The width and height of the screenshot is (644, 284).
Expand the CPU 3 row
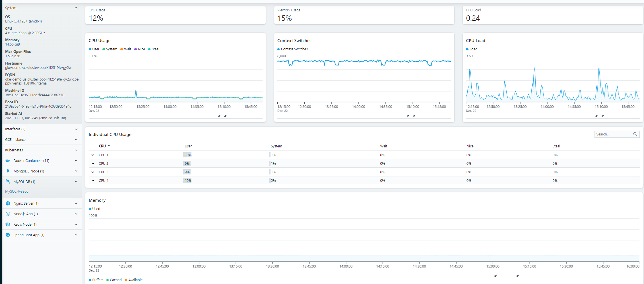(93, 172)
